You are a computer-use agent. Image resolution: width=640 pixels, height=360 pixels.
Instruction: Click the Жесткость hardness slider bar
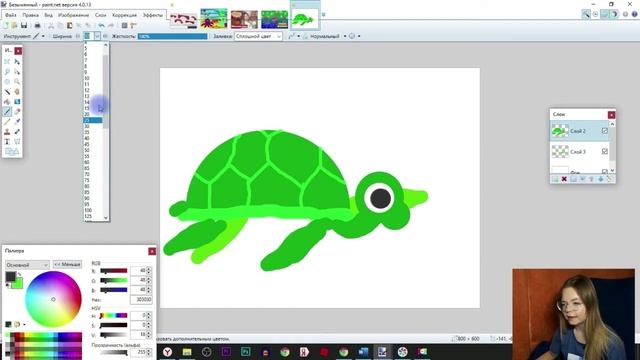[x=172, y=36]
